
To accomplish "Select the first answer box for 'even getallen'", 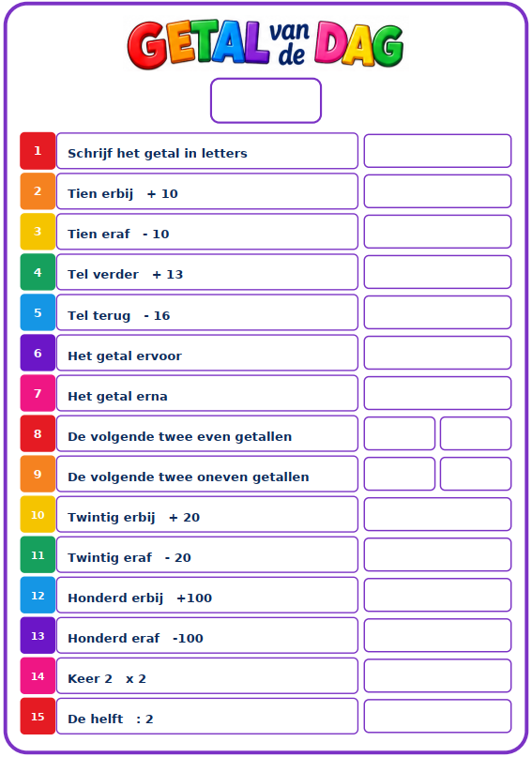I will point(400,433).
